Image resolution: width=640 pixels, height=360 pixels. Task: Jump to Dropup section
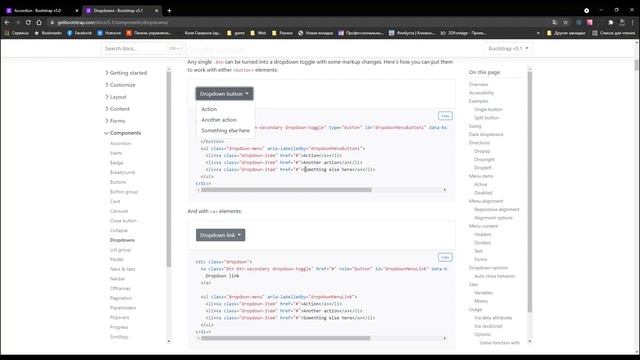(482, 151)
